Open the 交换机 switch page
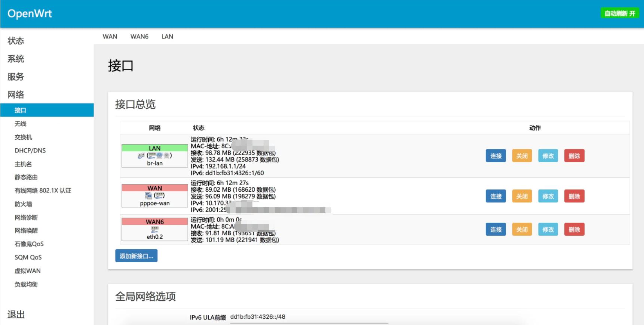644x325 pixels. pyautogui.click(x=23, y=137)
